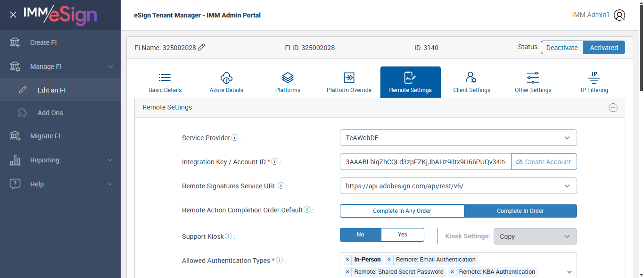Open the Kiosk Settings Copy dropdown
The image size is (644, 278).
[535, 236]
